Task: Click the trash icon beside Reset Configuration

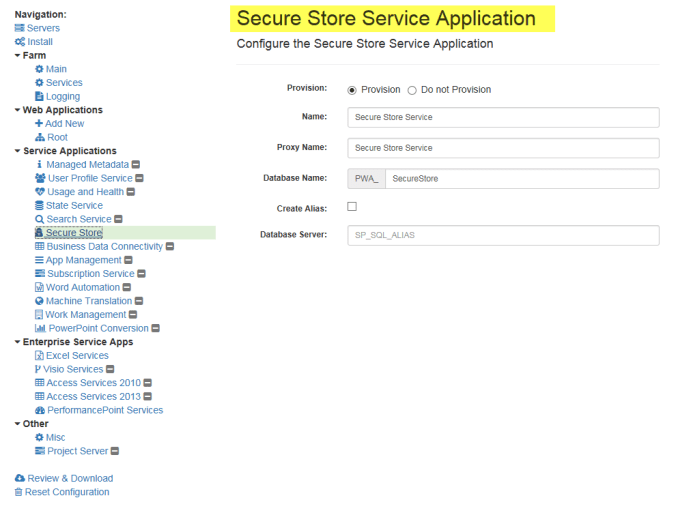Action: click(18, 492)
